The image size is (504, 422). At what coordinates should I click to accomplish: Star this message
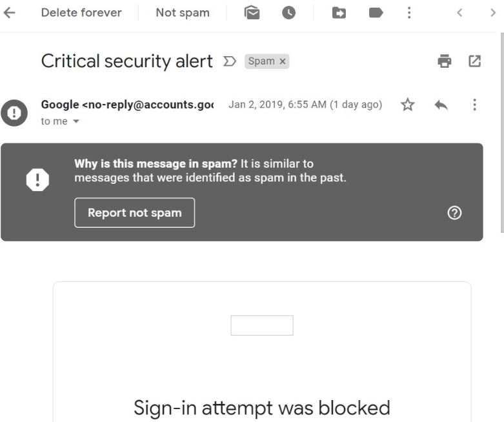tap(407, 105)
